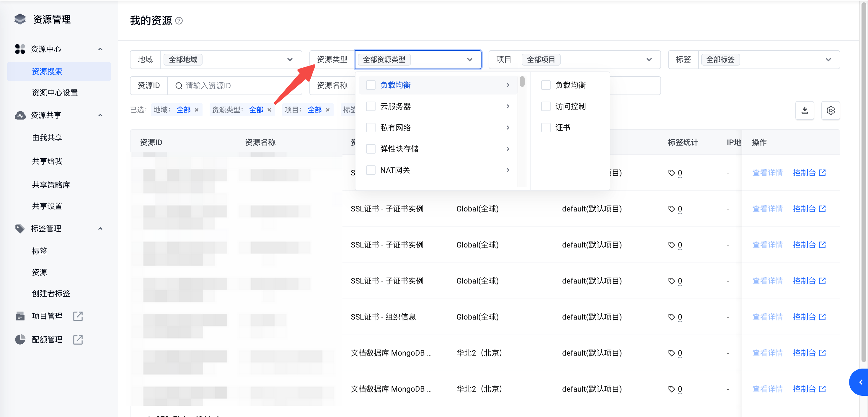
Task: Click help question mark beside 我的资源
Action: pyautogui.click(x=179, y=21)
